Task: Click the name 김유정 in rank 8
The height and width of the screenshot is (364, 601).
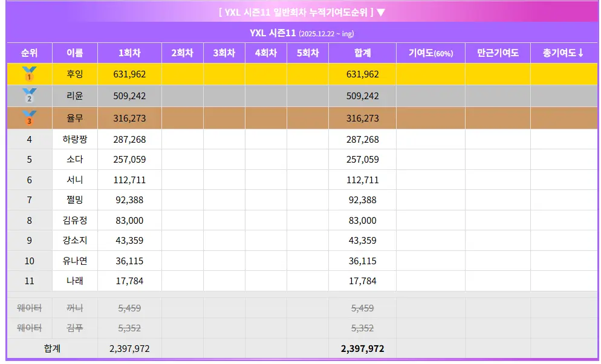Action: (75, 220)
